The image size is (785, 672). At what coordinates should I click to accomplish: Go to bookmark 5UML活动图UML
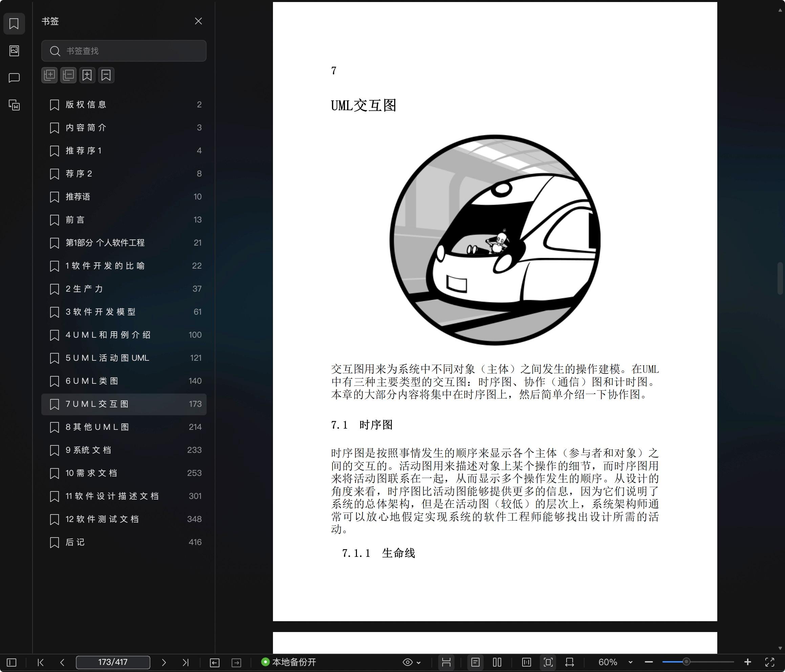(124, 358)
